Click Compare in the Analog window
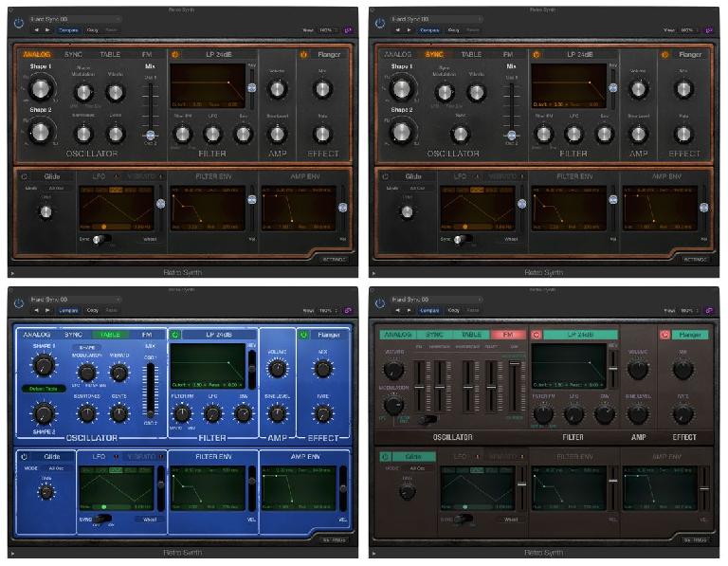The image size is (728, 566). pos(68,30)
